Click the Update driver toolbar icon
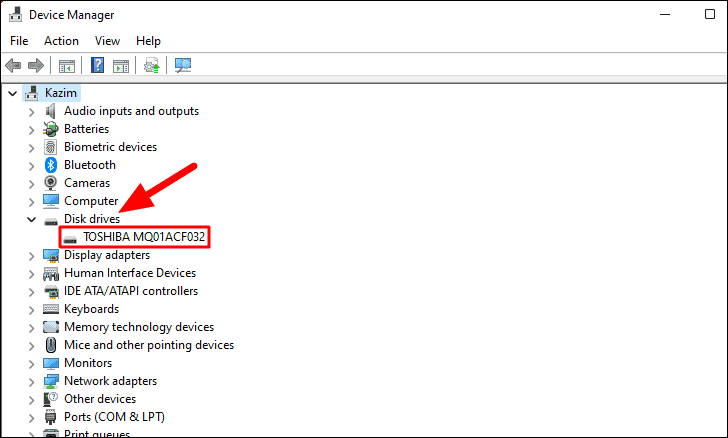The height and width of the screenshot is (438, 728). tap(152, 65)
